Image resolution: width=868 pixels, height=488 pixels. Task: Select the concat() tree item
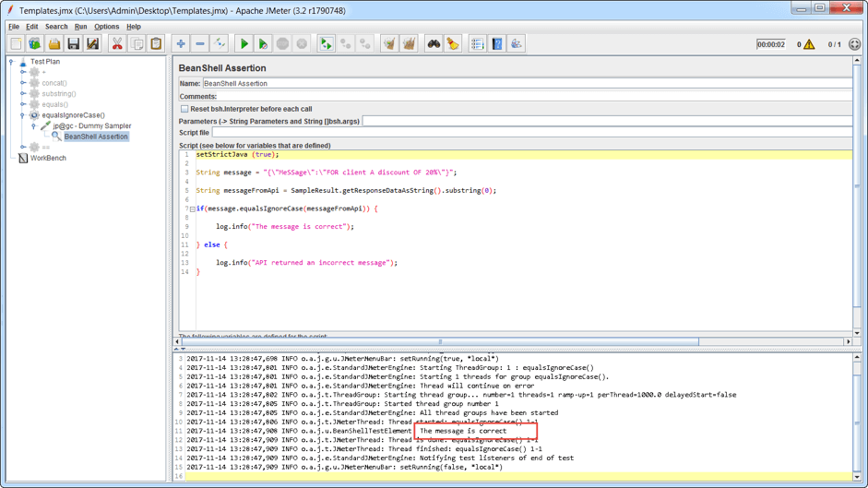click(54, 83)
